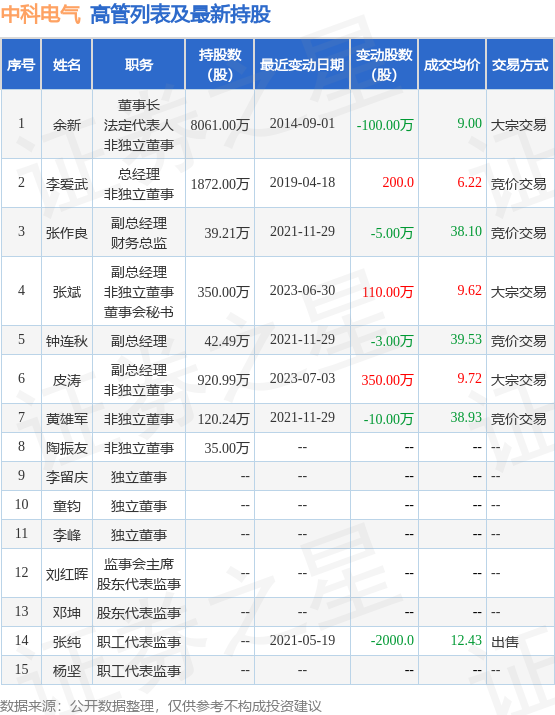Click holding value 35.00万
Screen dimensions: 555x715
(x=227, y=448)
